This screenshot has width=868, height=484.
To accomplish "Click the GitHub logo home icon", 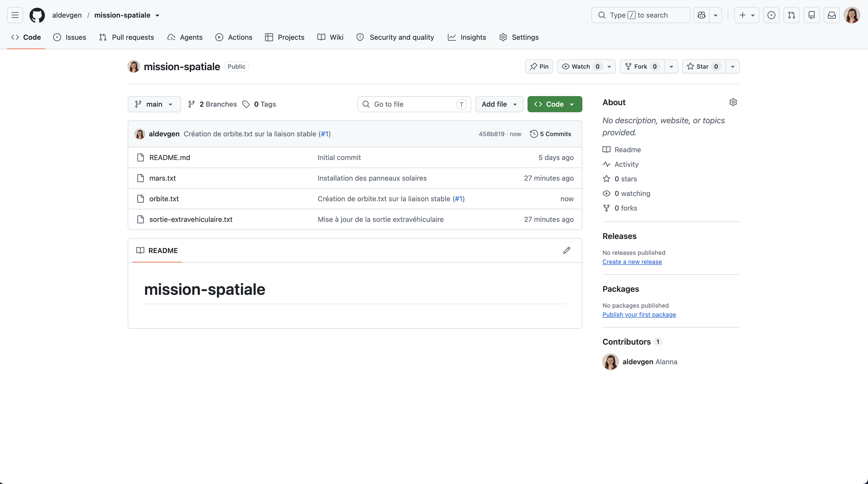I will 37,15.
